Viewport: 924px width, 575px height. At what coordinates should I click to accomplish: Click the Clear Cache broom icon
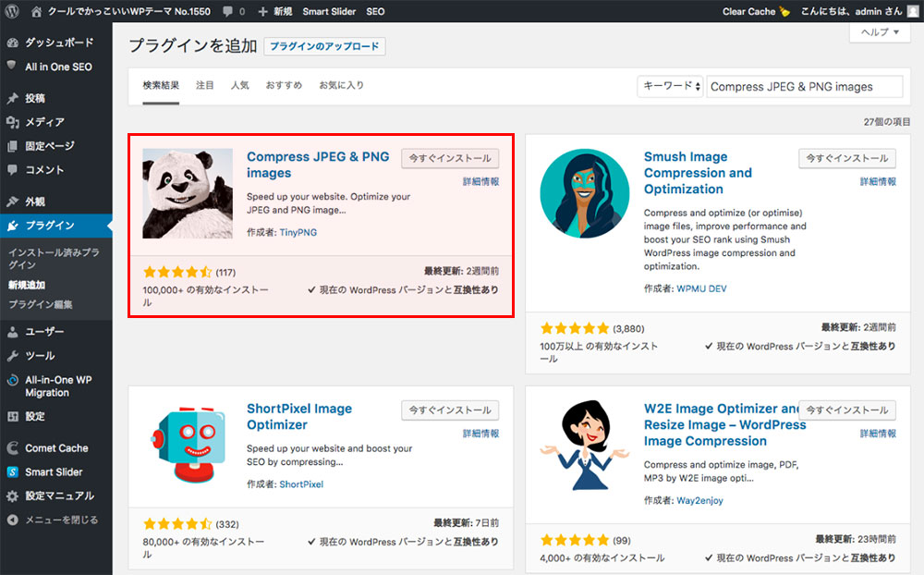pyautogui.click(x=784, y=11)
